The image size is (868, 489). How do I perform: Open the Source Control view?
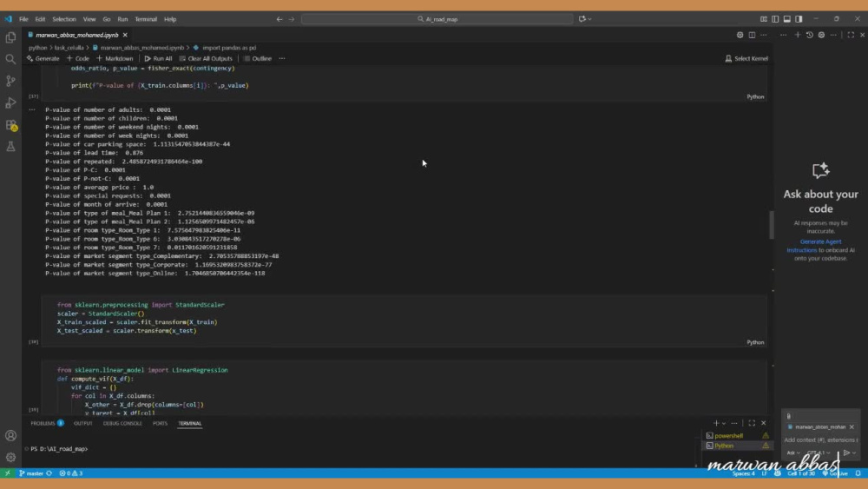pyautogui.click(x=10, y=81)
